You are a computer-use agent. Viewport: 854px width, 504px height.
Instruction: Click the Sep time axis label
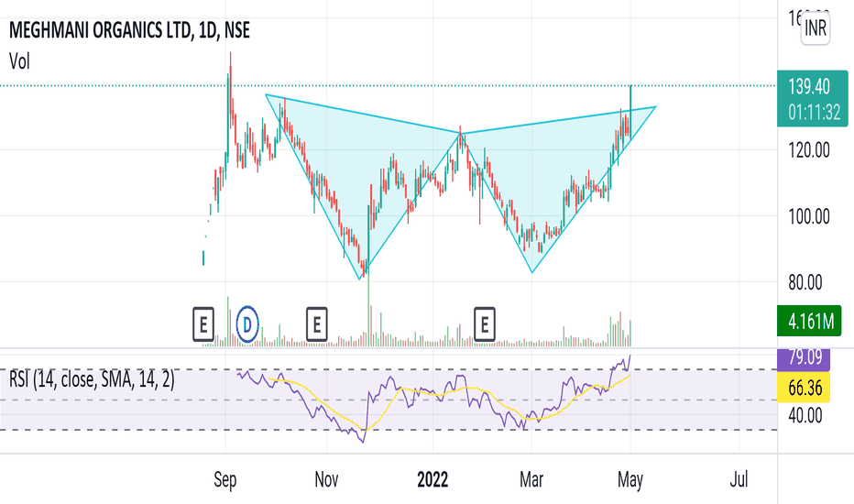(x=224, y=479)
